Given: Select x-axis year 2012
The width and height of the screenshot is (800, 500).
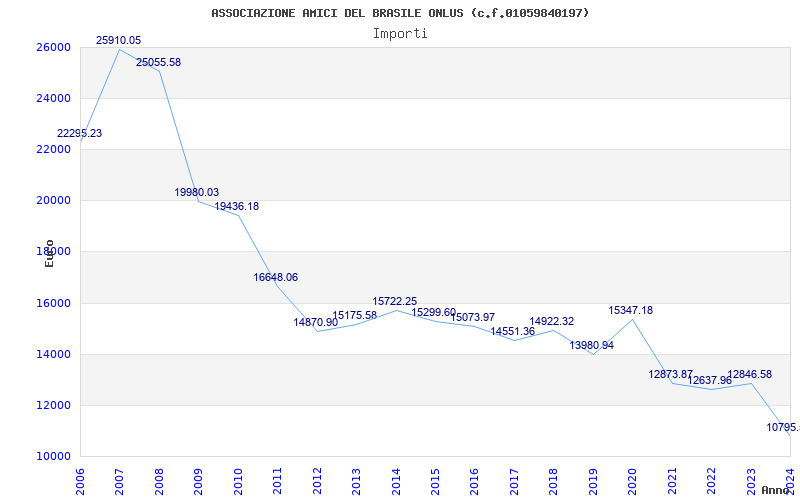Looking at the screenshot, I should [x=317, y=481].
